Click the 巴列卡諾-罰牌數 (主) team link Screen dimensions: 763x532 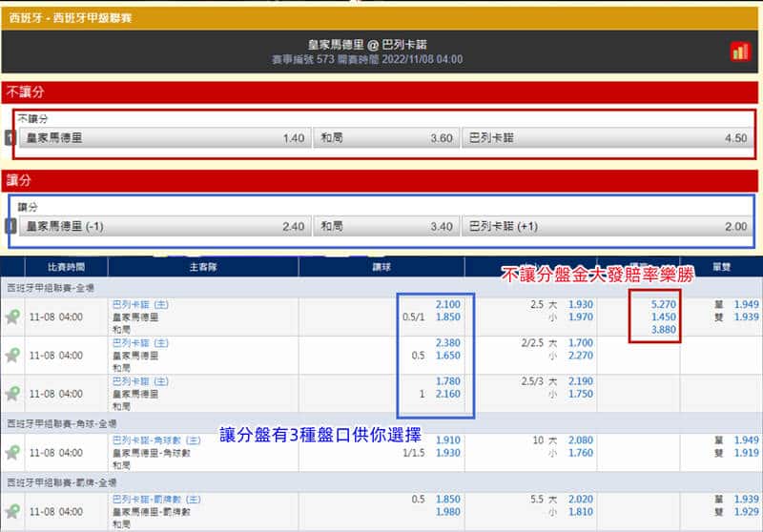pyautogui.click(x=156, y=499)
